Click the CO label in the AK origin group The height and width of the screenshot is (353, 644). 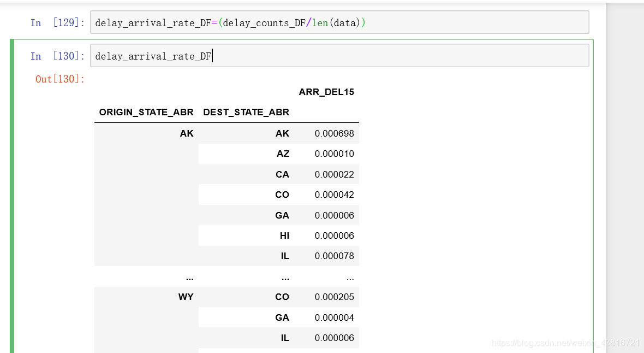[282, 195]
